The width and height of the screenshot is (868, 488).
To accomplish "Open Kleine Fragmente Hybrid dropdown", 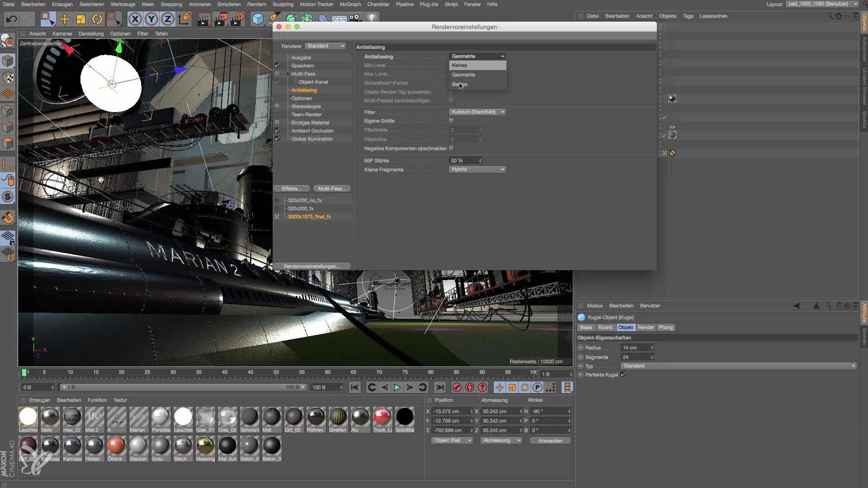I will pyautogui.click(x=477, y=169).
